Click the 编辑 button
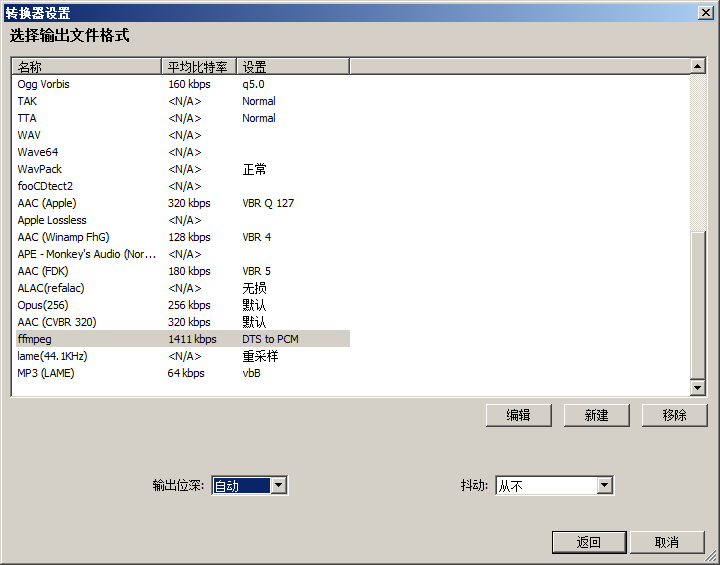Viewport: 720px width, 565px height. tap(518, 415)
